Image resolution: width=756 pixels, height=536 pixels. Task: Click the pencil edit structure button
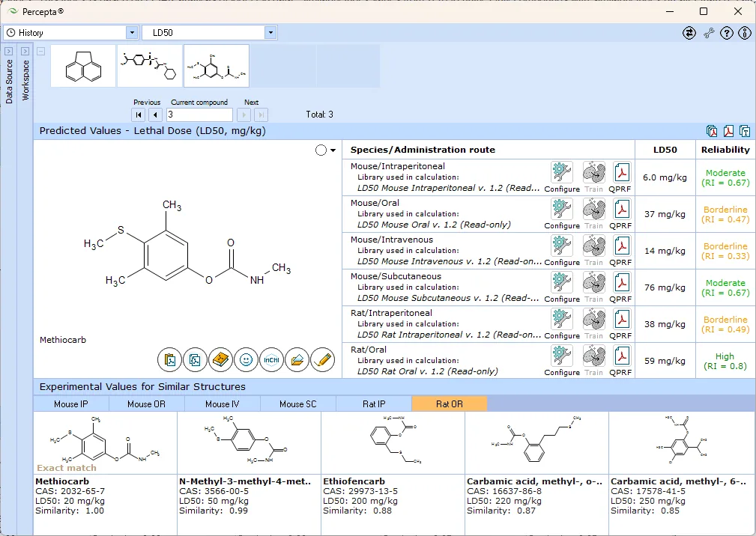[x=322, y=360]
